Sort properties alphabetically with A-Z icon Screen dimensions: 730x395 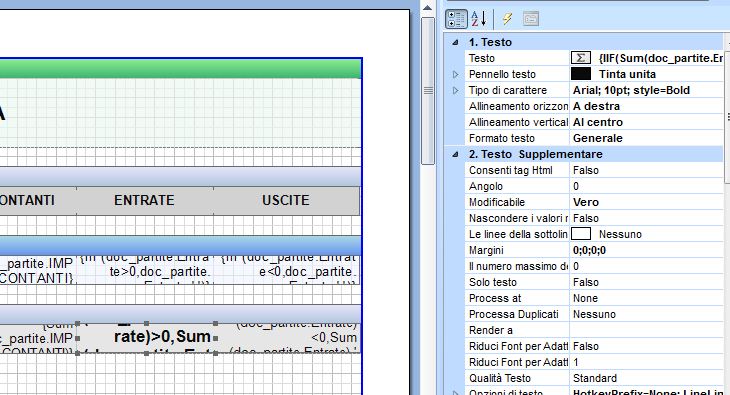coord(479,19)
